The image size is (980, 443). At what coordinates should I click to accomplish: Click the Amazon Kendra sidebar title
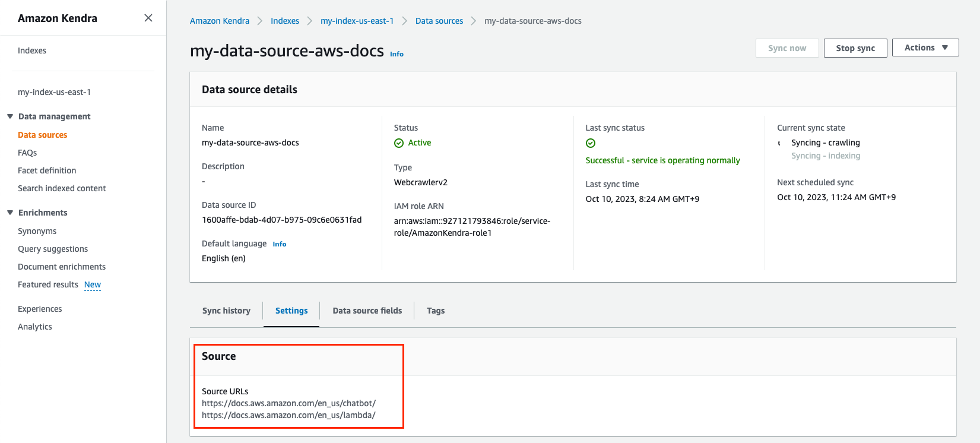click(x=58, y=18)
